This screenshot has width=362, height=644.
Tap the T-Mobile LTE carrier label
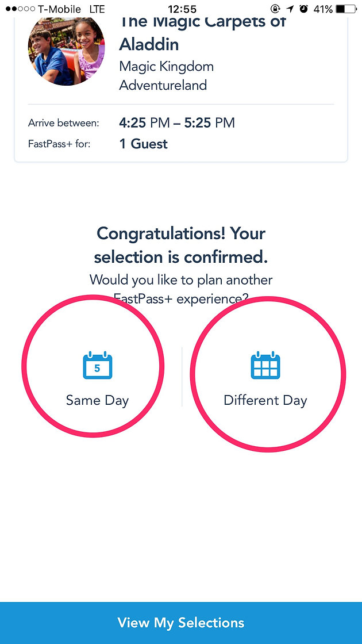(x=71, y=9)
